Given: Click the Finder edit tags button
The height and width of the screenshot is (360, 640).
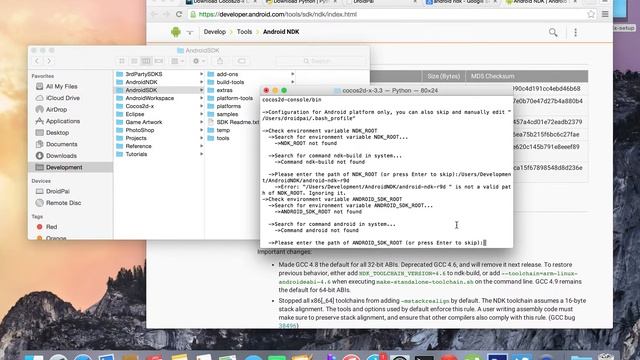Looking at the screenshot, I should tap(242, 61).
